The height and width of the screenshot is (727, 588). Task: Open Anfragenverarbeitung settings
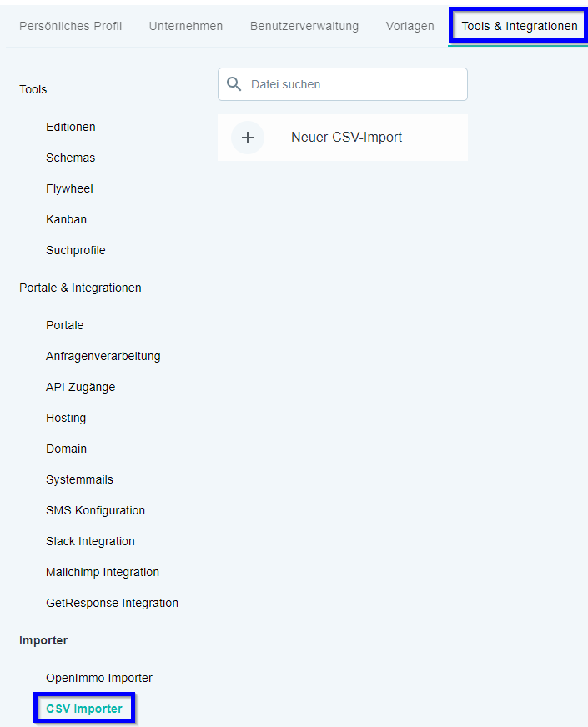click(x=103, y=356)
